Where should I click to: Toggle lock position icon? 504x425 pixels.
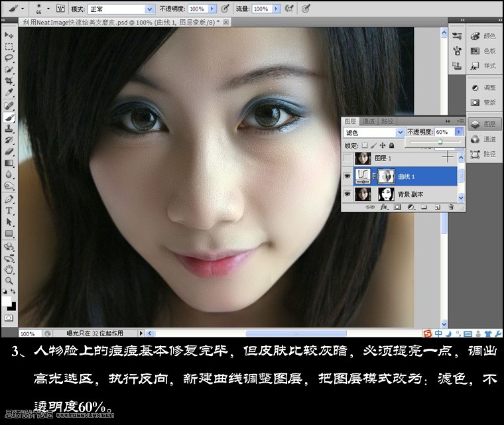[x=383, y=145]
